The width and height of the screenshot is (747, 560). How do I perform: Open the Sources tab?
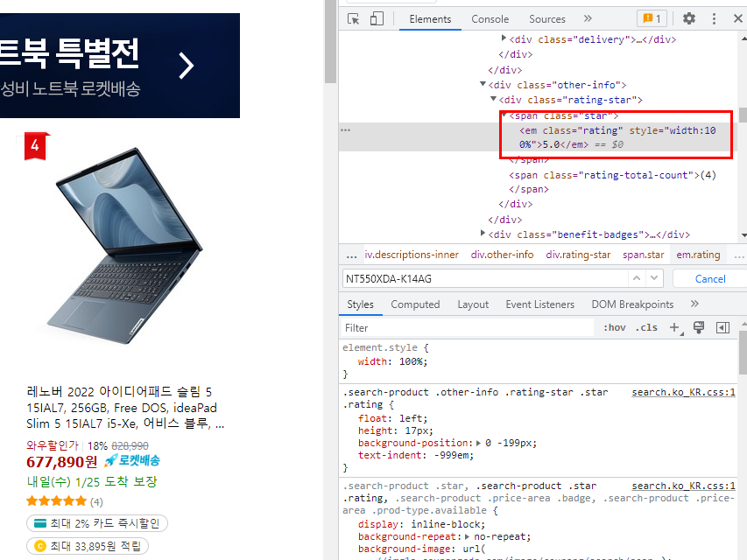(547, 19)
